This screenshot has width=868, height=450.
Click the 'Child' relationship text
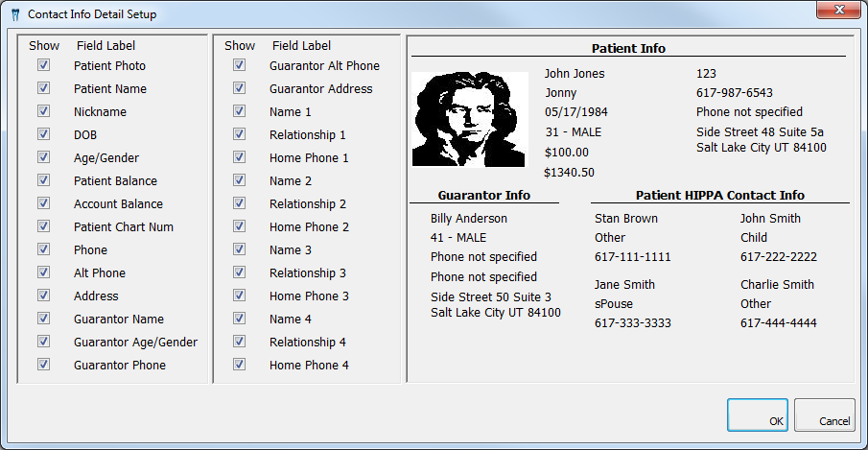click(754, 238)
